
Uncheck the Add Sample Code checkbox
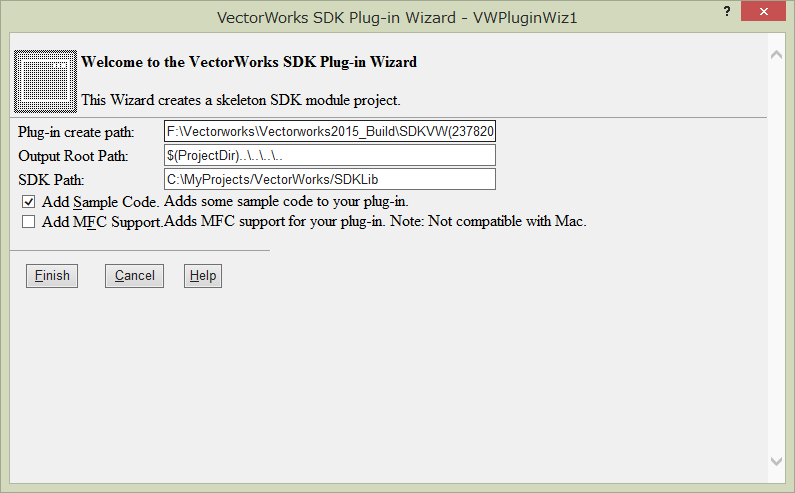[28, 202]
